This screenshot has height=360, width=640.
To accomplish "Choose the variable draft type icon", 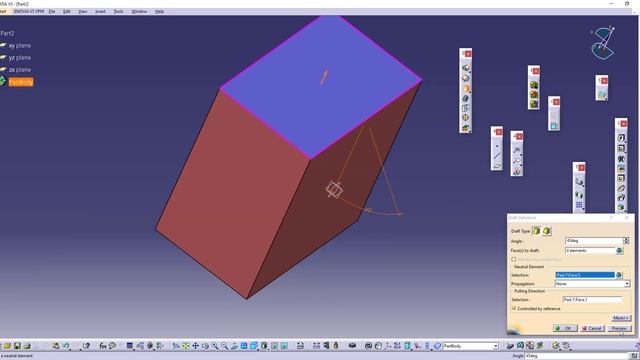I will 547,231.
